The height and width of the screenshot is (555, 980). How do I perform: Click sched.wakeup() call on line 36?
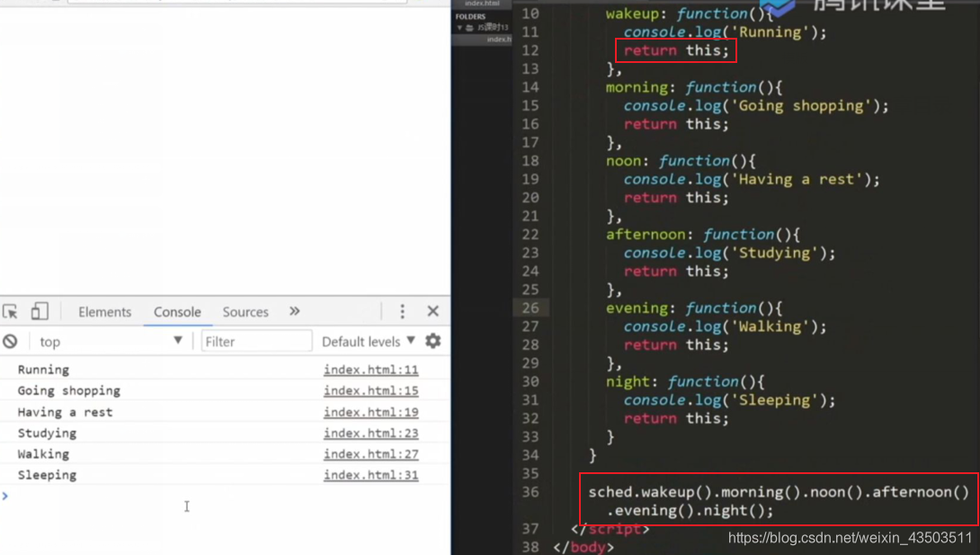(x=650, y=492)
